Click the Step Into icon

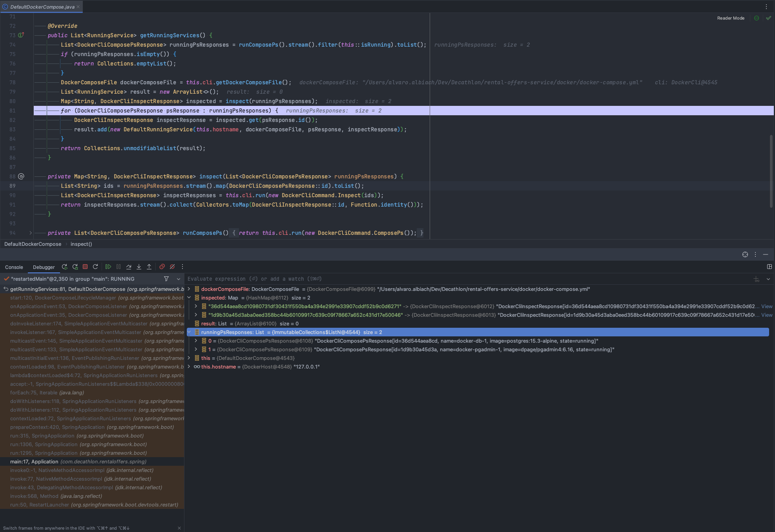pyautogui.click(x=139, y=267)
